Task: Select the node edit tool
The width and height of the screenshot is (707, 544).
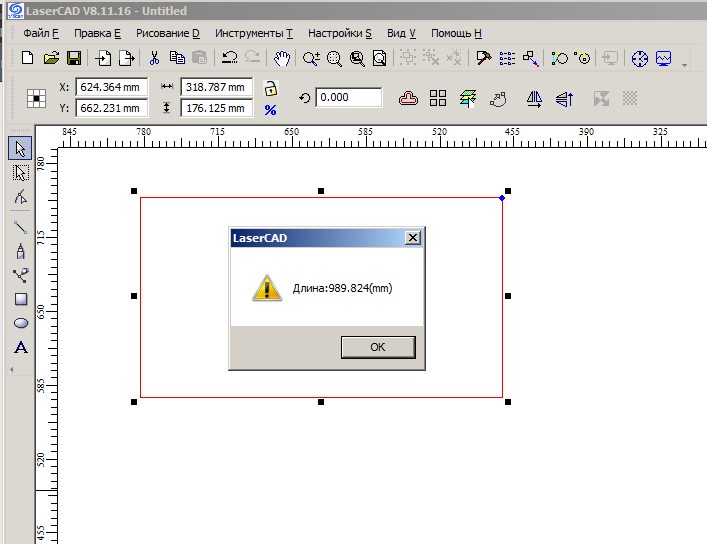Action: (x=21, y=197)
